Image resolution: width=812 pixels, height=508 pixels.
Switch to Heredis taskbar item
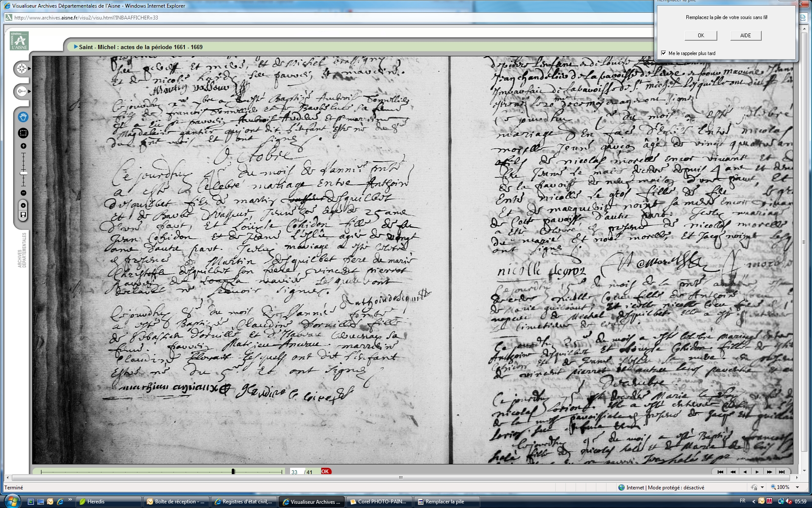[109, 502]
